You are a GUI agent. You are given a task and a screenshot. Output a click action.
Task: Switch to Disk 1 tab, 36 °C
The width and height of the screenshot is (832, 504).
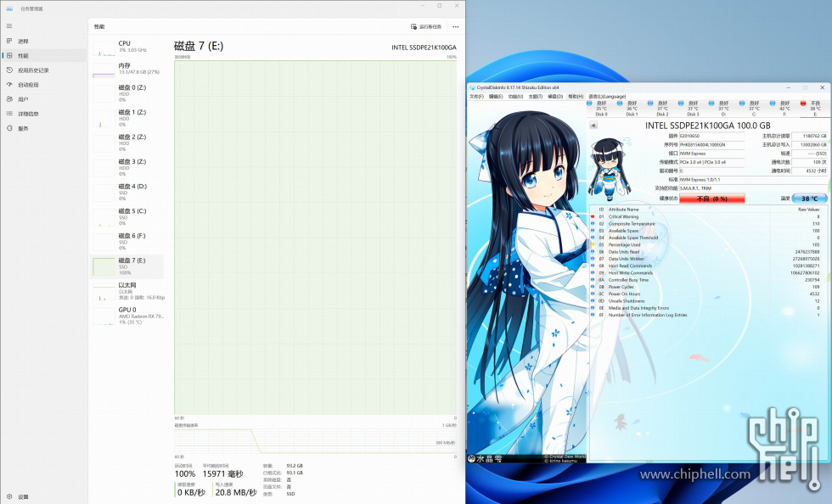[x=632, y=109]
